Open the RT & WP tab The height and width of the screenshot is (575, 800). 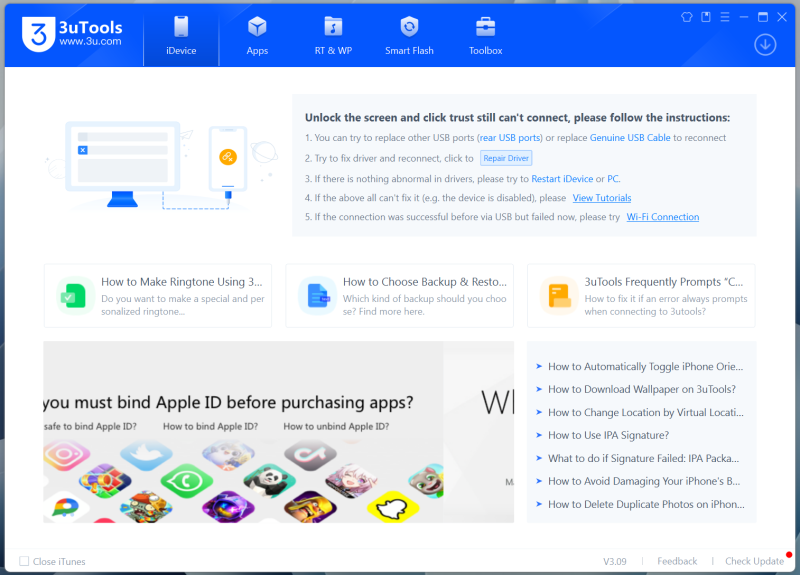(333, 36)
